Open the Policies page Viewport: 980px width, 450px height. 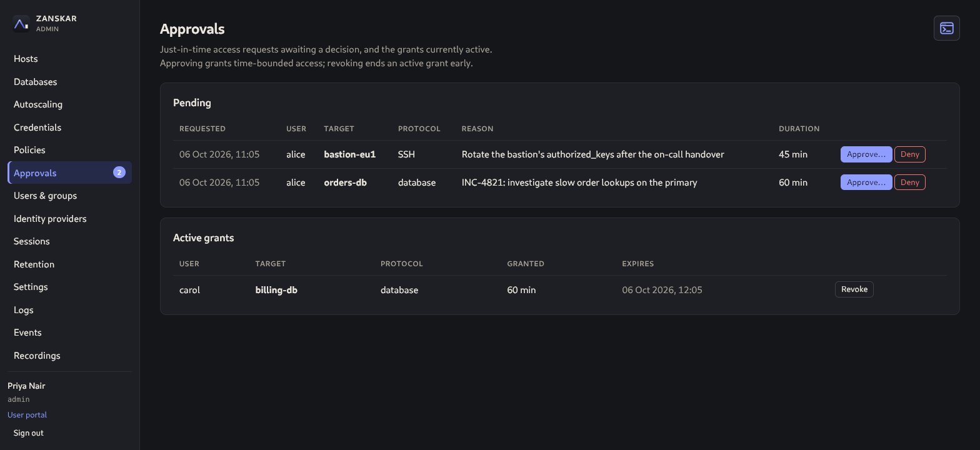click(x=69, y=150)
